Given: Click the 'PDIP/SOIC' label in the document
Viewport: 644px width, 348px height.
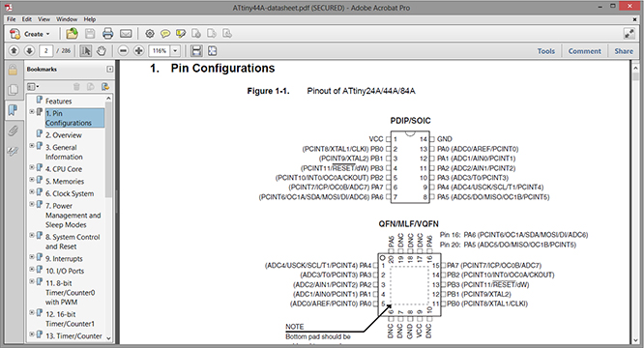Looking at the screenshot, I should (410, 121).
